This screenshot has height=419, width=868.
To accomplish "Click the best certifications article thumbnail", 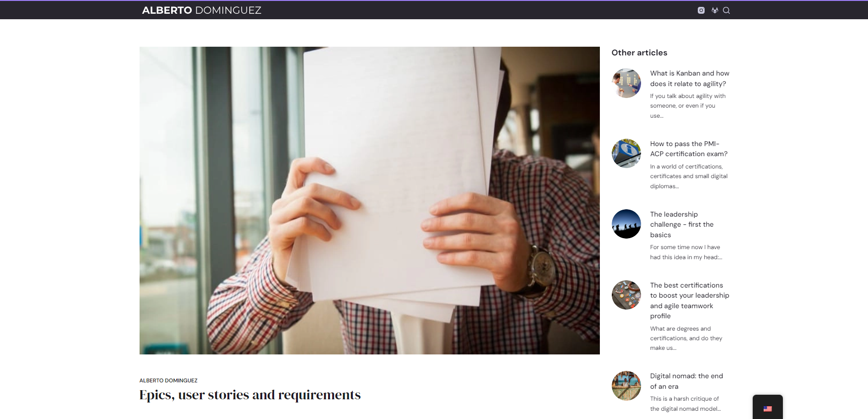I will [626, 295].
